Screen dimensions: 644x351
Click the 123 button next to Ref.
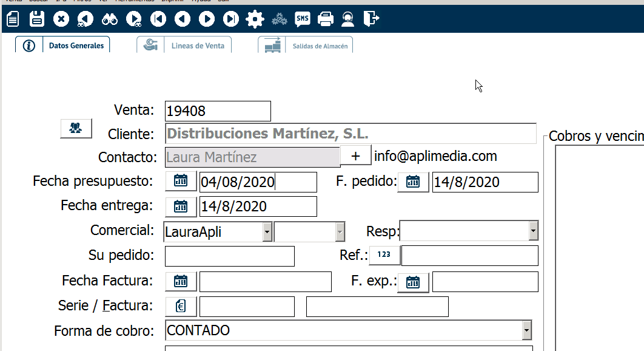(x=384, y=256)
